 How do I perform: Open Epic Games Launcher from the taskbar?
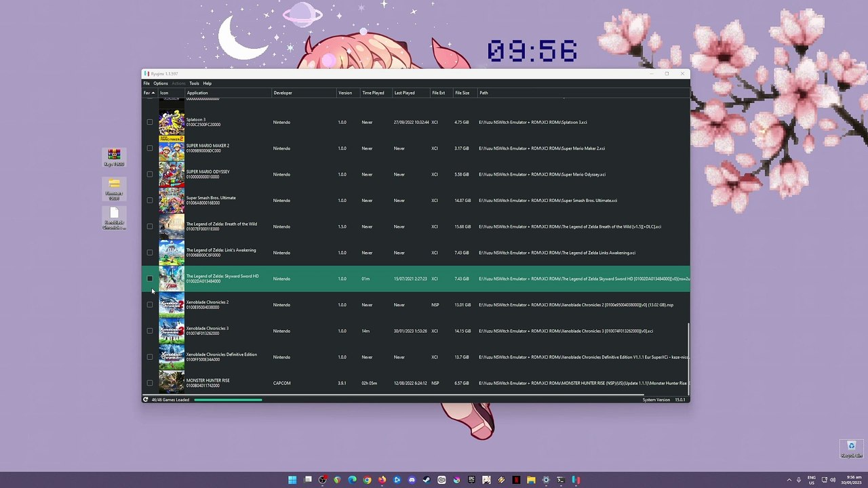[x=471, y=480]
